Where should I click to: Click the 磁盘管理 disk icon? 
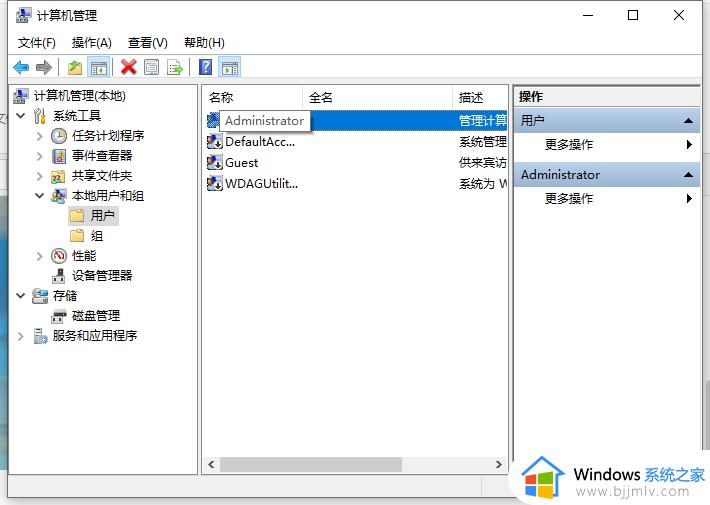click(x=58, y=316)
